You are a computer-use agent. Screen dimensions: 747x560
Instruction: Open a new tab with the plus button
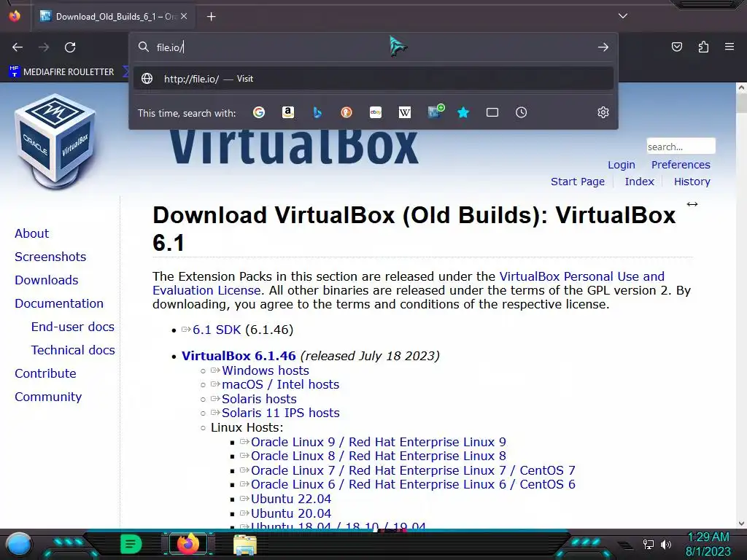click(x=211, y=17)
